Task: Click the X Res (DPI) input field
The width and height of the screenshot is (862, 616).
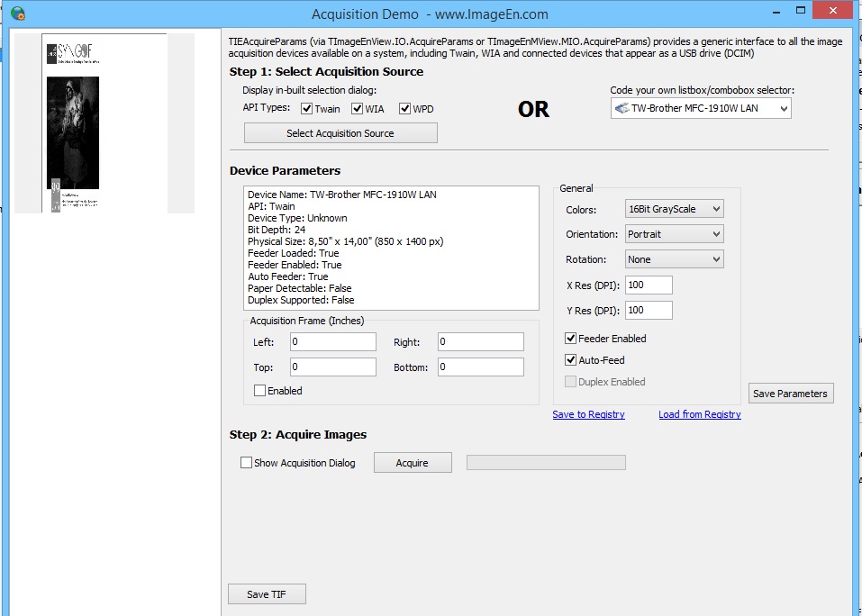Action: [x=649, y=285]
